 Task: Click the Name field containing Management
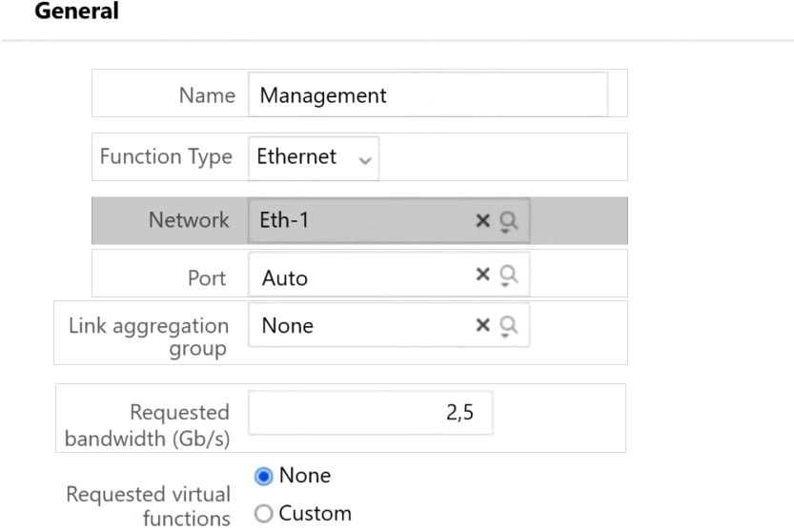click(x=428, y=94)
